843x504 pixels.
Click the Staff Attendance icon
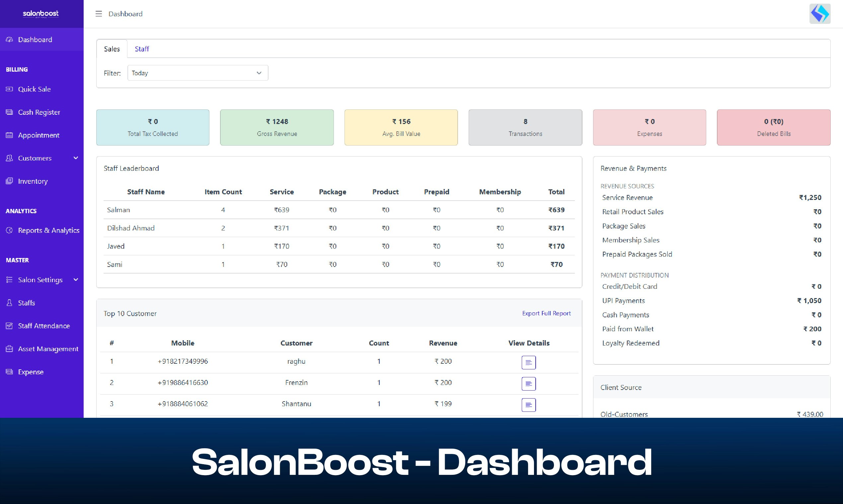[x=9, y=325]
